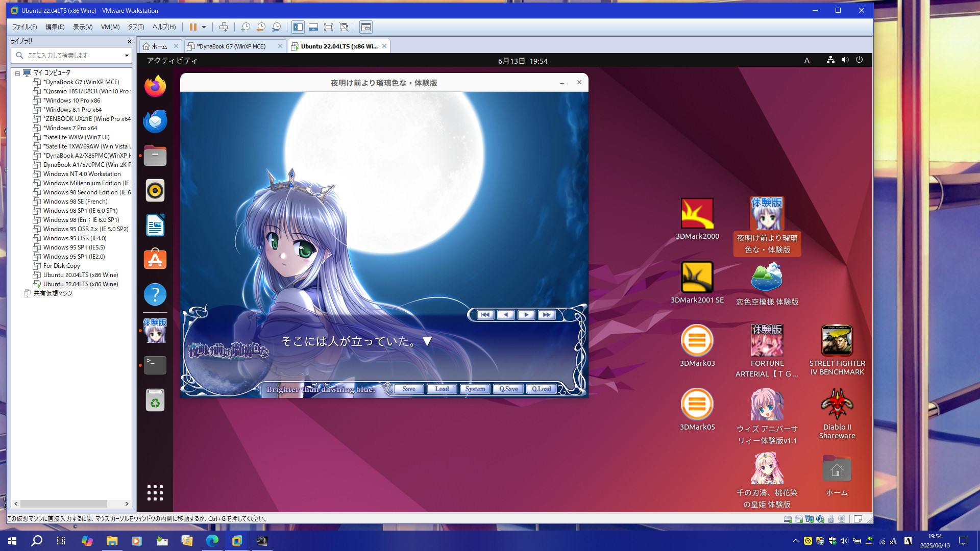Open the 3DMark03 desktop icon
This screenshot has height=551, width=980.
tap(697, 346)
